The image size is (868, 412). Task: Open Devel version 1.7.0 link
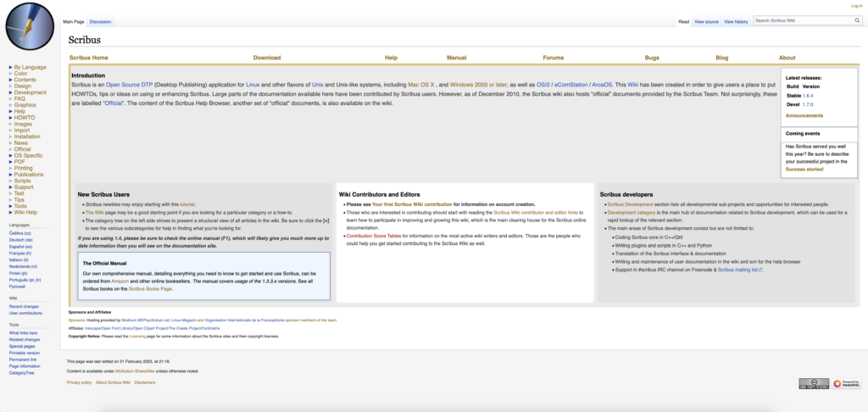pos(808,104)
